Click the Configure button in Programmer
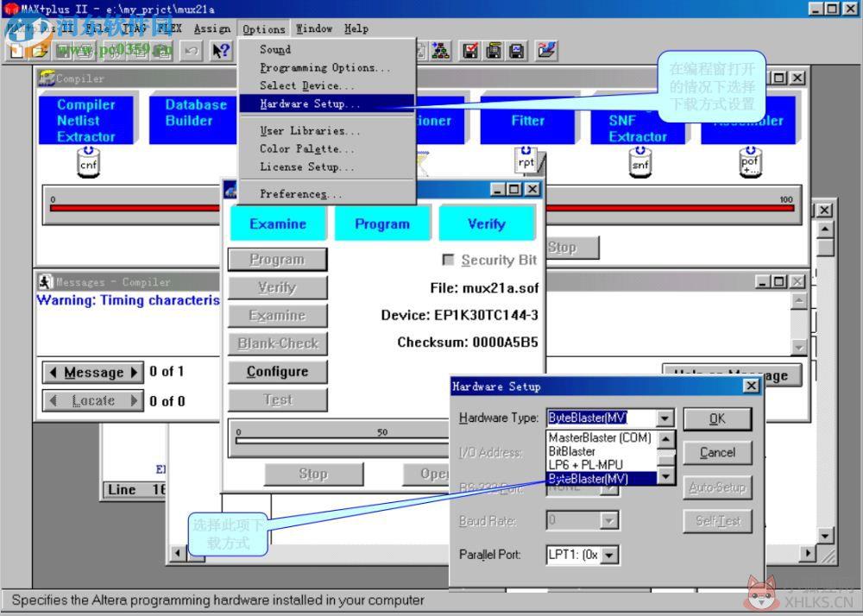 (x=277, y=372)
